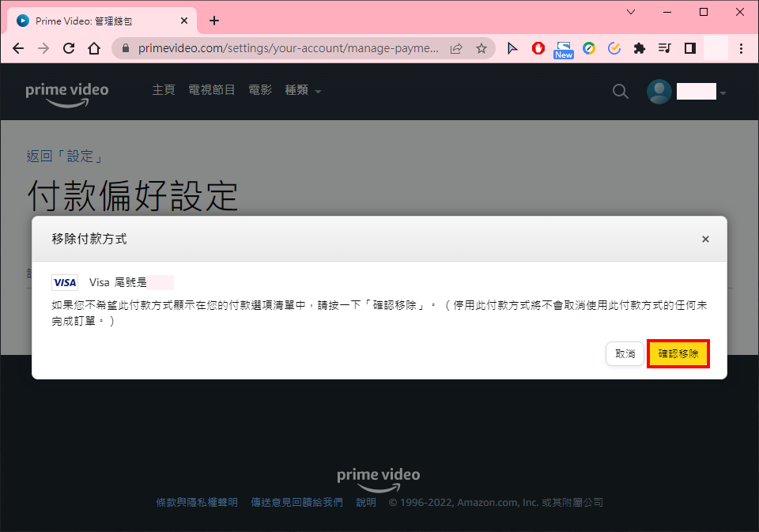Click the Visa card logo in dialog
Screen dimensions: 759x532
point(65,283)
